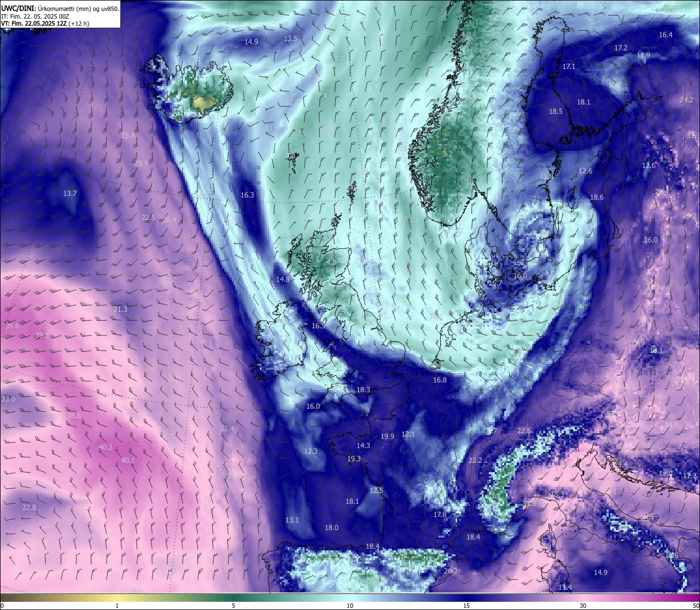Screen dimensions: 700x610
Task: Click the 18.0 value in the Bay of Biscay
Action: point(331,528)
